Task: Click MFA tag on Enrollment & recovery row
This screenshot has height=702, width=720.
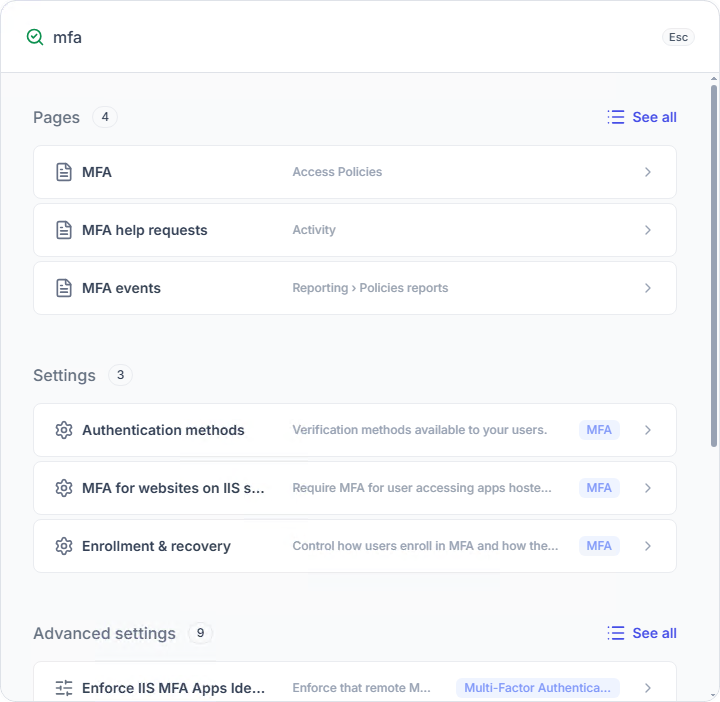Action: click(599, 545)
